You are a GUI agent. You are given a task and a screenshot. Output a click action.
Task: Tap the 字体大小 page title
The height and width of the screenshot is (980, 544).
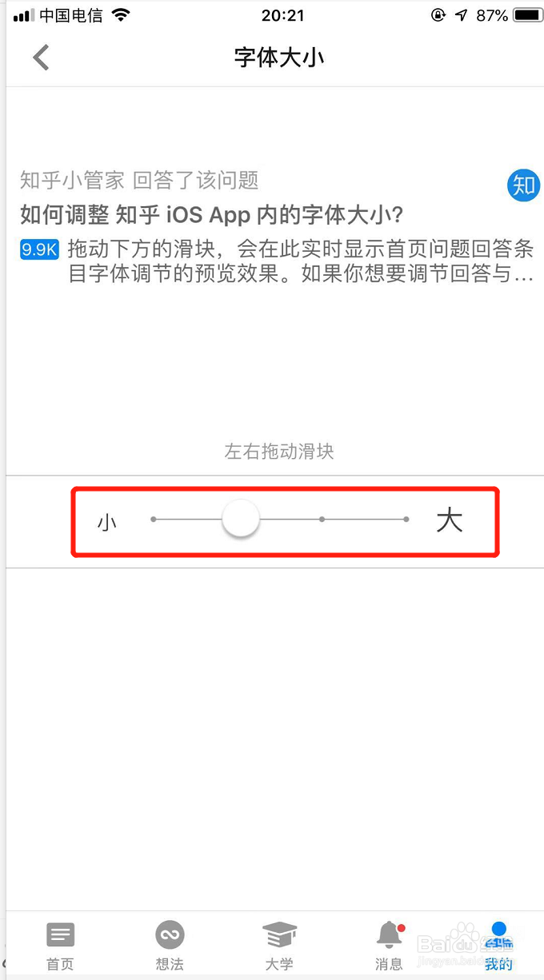pyautogui.click(x=279, y=58)
